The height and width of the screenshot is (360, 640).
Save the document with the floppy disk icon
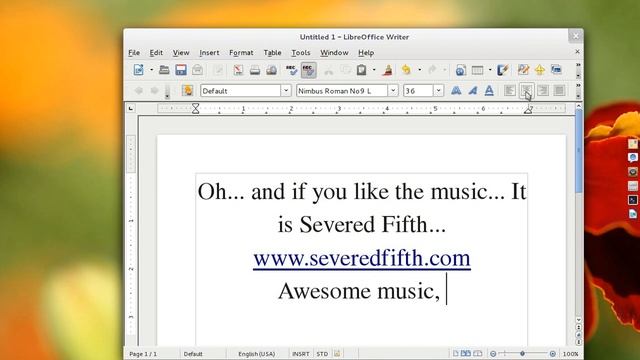181,70
